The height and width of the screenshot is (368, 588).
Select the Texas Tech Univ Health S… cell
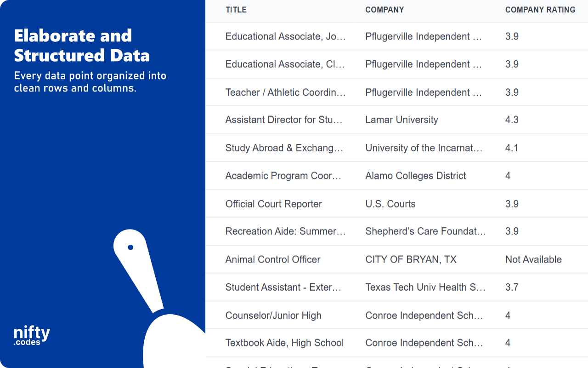click(425, 287)
